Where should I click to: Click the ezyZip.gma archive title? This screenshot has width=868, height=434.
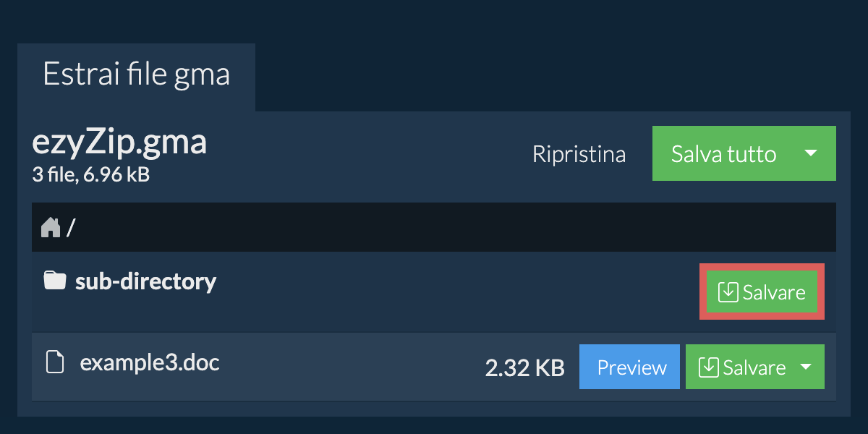coord(119,142)
